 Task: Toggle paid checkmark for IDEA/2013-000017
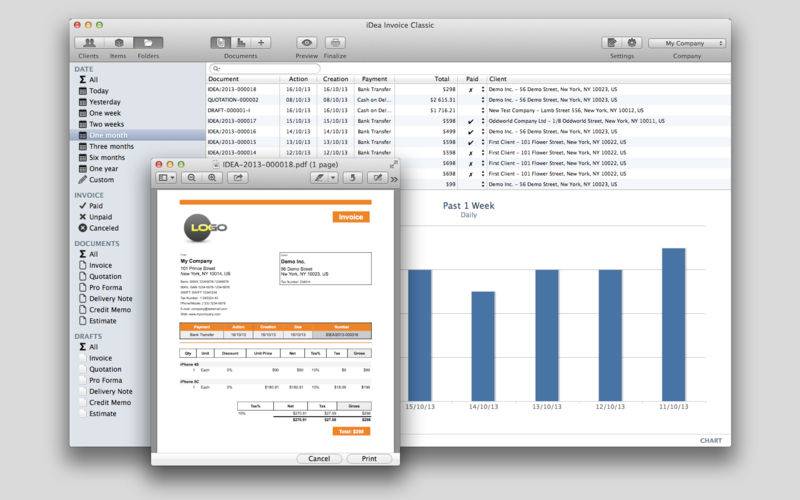[x=470, y=121]
